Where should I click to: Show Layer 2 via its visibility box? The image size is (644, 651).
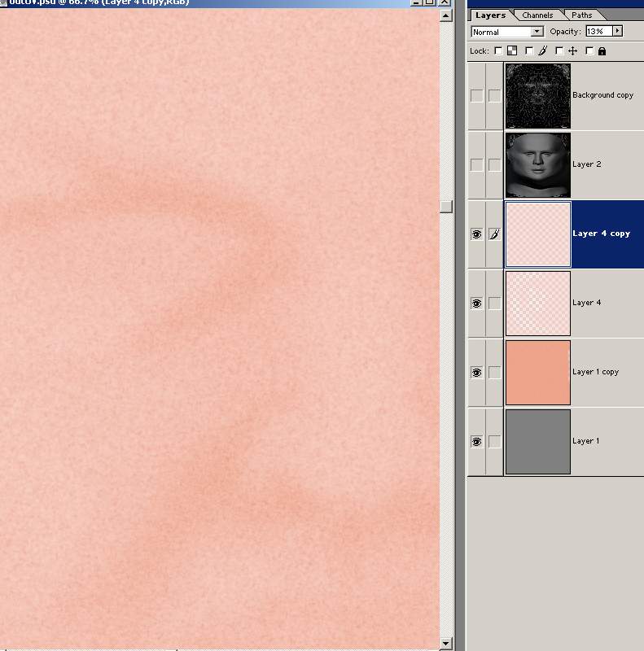(x=477, y=165)
